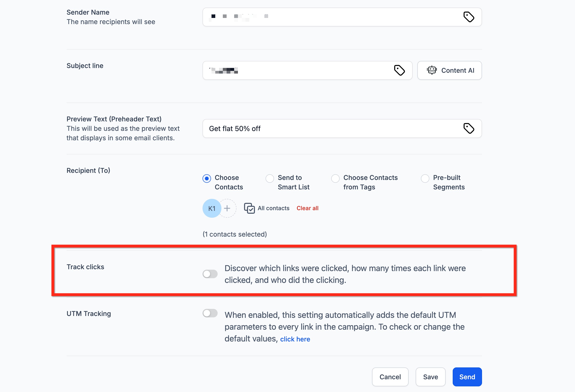Select Send to Smart List option
Screen dimensions: 575x392
tap(270, 179)
